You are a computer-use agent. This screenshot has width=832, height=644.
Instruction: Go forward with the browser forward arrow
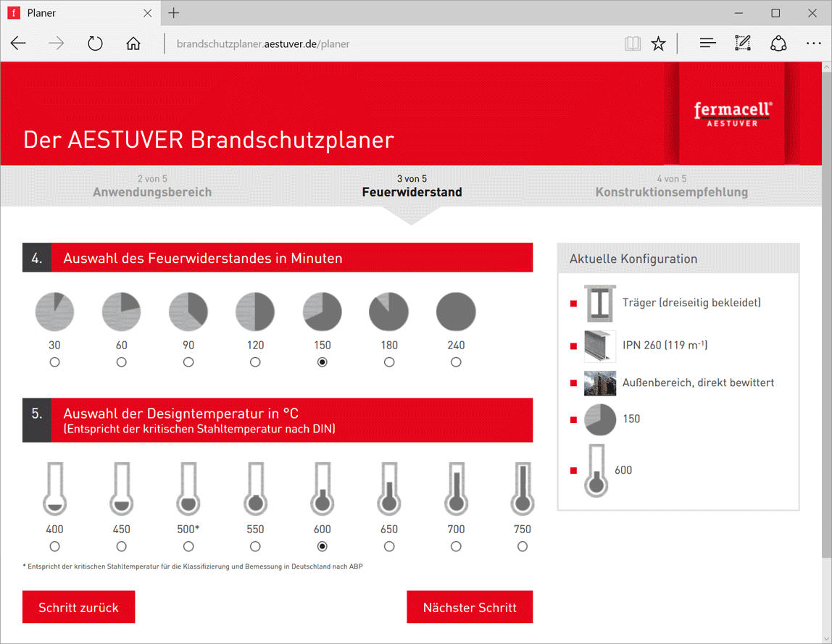click(57, 43)
